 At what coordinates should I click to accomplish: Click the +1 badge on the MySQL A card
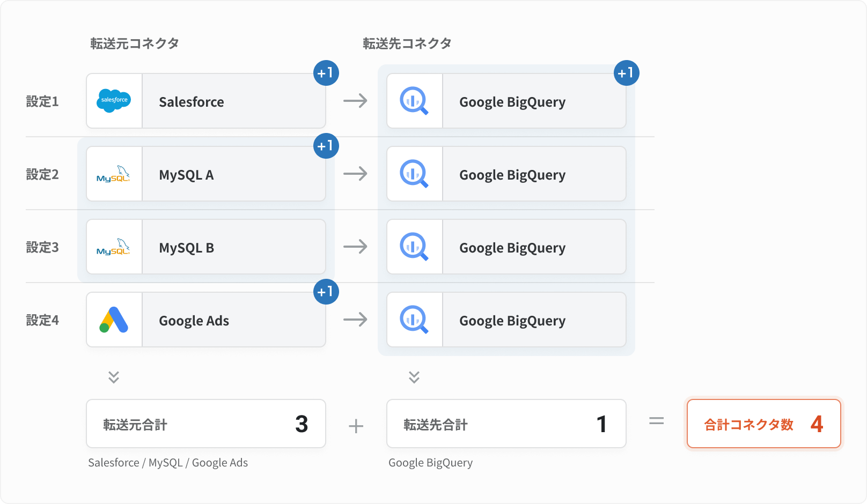click(326, 146)
